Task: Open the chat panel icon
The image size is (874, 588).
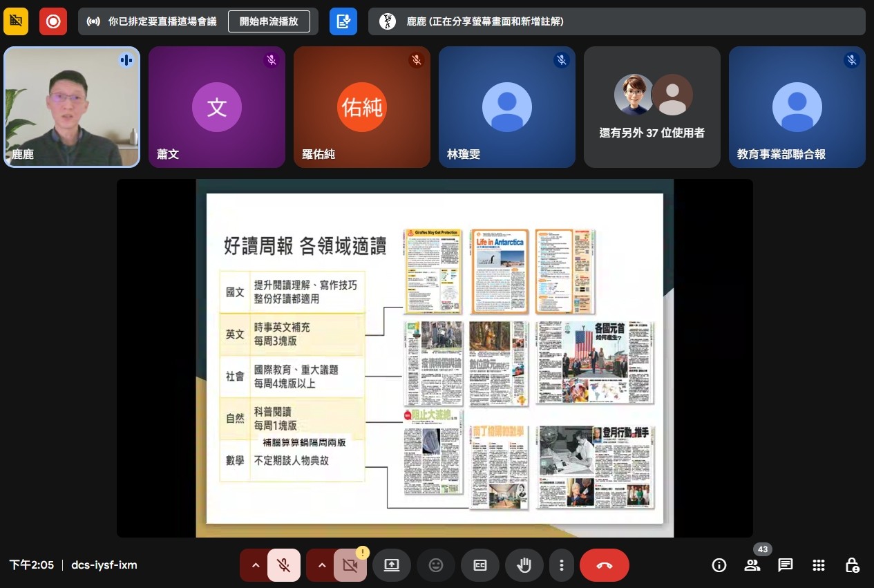Action: pos(785,565)
